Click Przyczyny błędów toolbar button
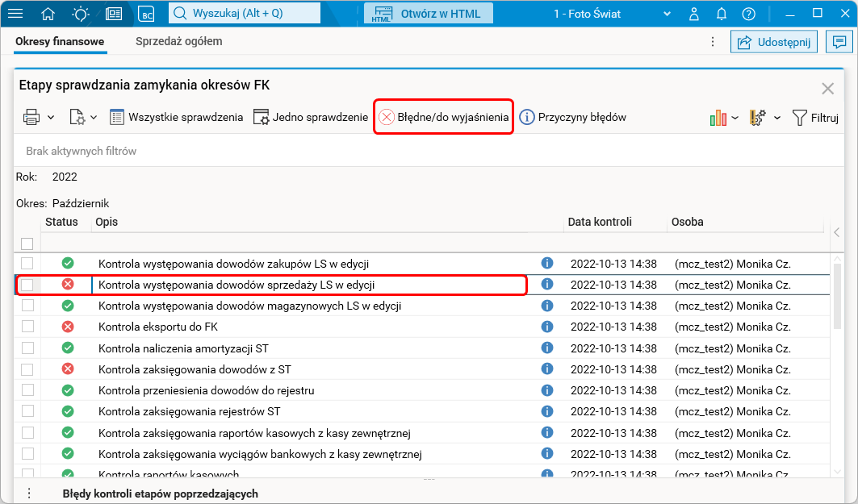 [x=572, y=117]
